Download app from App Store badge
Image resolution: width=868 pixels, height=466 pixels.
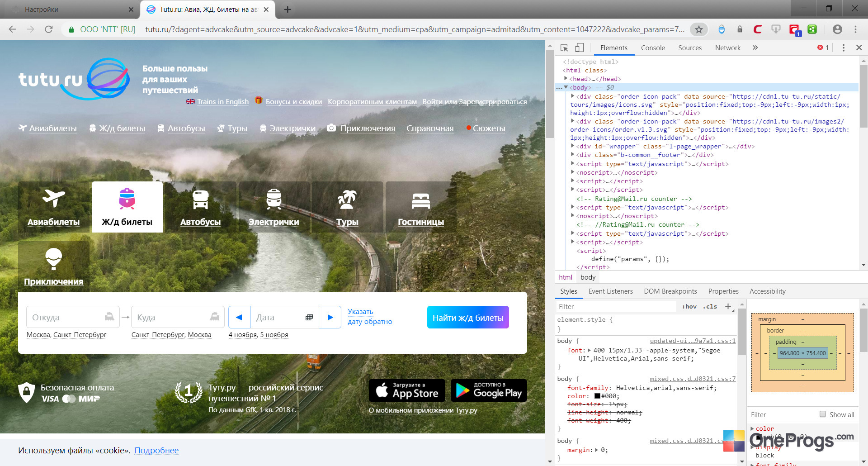[407, 390]
